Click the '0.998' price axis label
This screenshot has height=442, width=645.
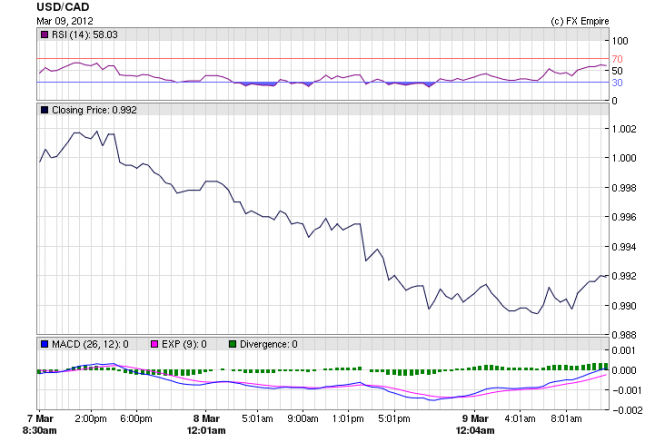point(624,188)
